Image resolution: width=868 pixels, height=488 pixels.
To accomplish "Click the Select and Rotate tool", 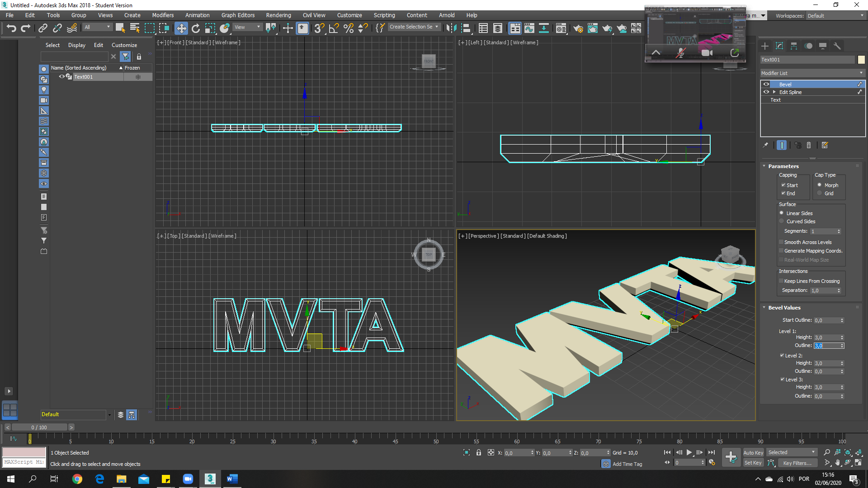I will coord(195,28).
